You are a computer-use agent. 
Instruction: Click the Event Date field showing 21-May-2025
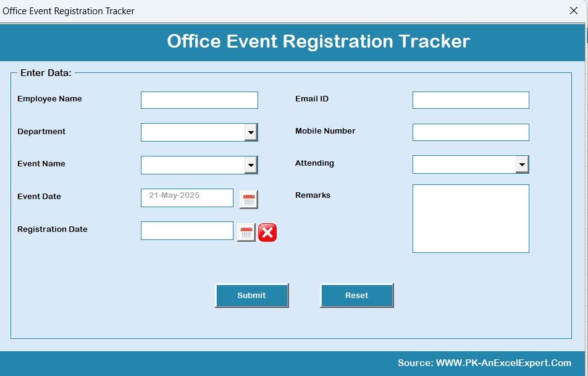point(187,198)
